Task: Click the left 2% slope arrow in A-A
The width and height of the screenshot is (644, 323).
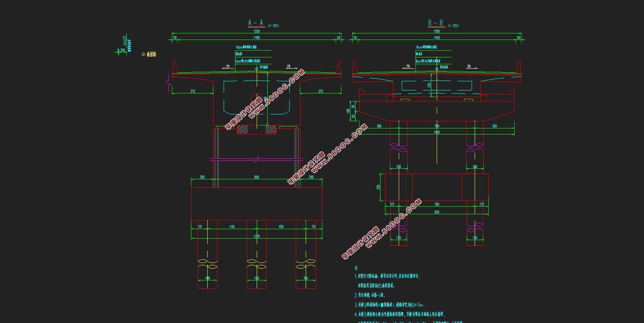Action: click(x=227, y=67)
